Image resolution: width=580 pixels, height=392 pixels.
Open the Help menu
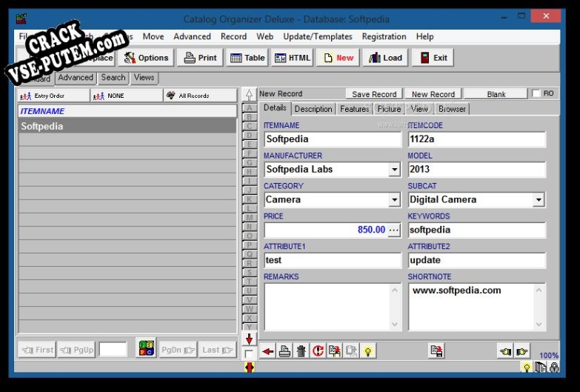(x=424, y=36)
